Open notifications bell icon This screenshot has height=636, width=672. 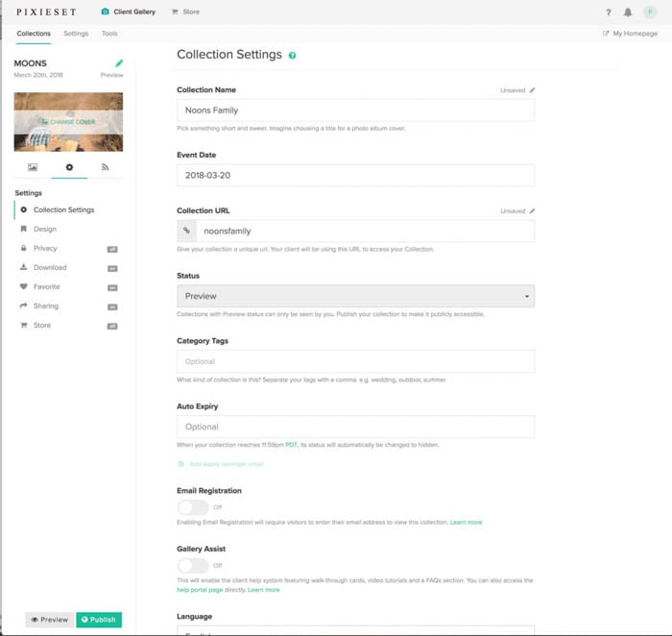628,12
